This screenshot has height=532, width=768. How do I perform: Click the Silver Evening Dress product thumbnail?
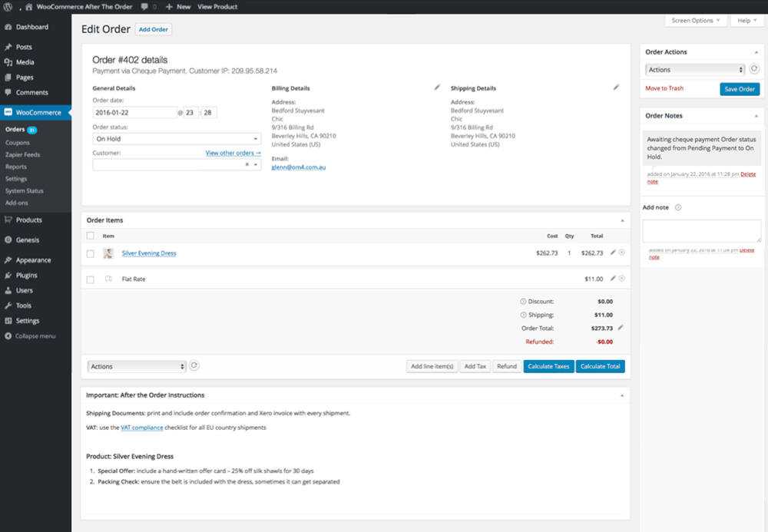point(108,253)
